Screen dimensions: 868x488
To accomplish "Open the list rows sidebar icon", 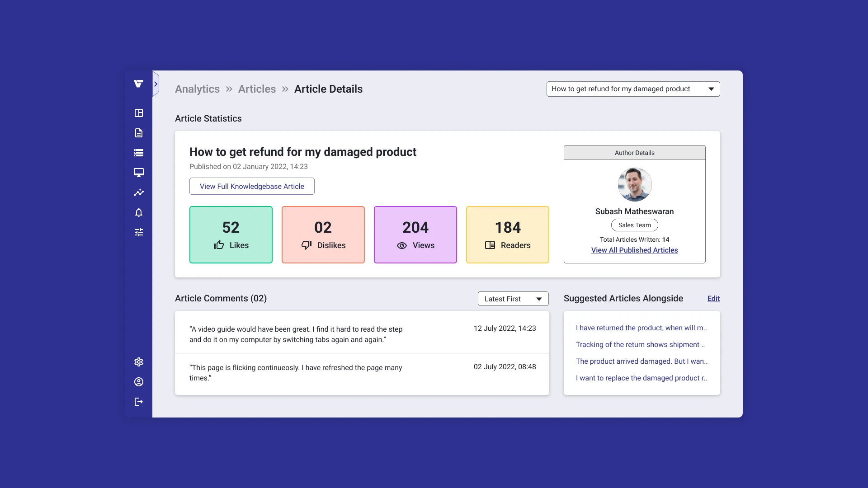I will click(x=139, y=153).
